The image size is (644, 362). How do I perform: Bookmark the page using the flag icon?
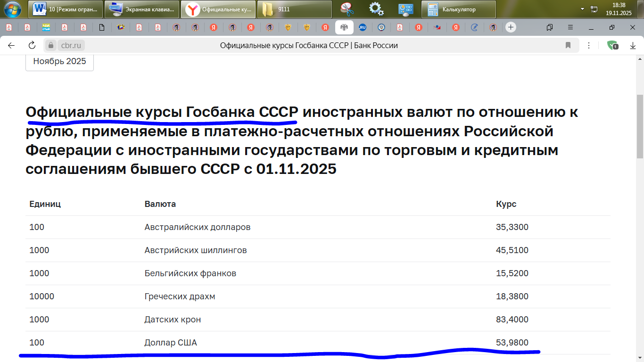tap(568, 45)
